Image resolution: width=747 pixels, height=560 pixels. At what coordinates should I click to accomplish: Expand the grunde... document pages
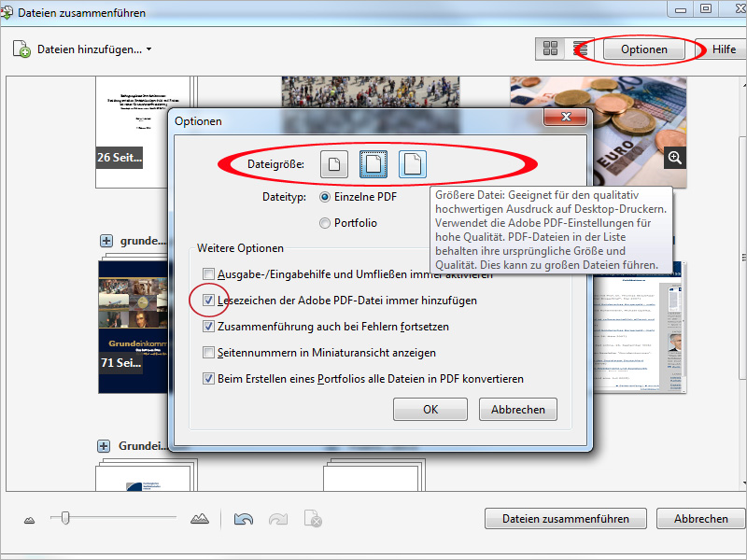(x=106, y=241)
